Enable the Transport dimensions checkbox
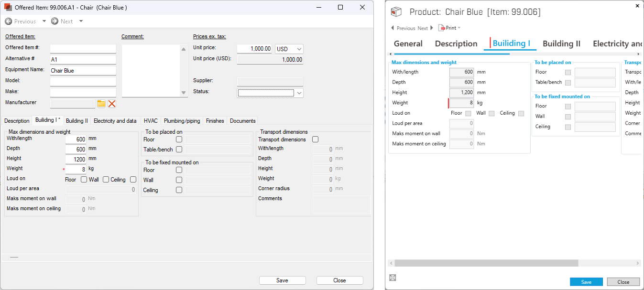The height and width of the screenshot is (290, 644). (x=315, y=140)
